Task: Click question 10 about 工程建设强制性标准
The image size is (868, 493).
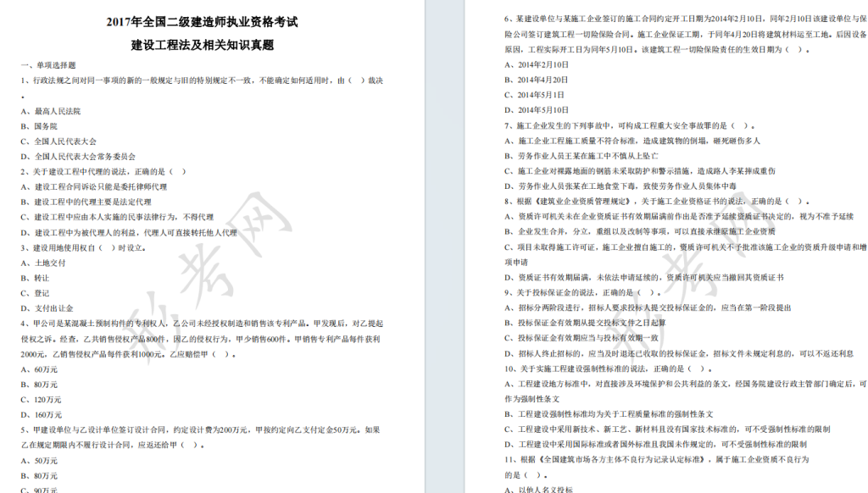Action: [x=608, y=368]
